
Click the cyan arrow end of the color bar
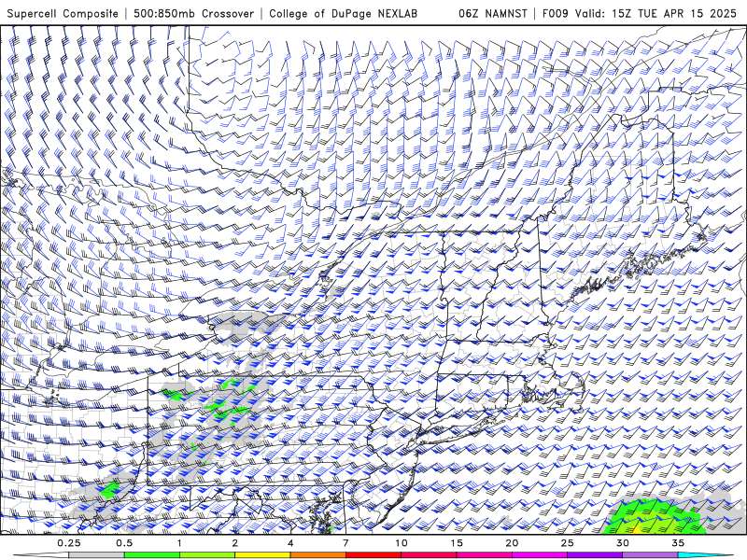tap(706, 555)
